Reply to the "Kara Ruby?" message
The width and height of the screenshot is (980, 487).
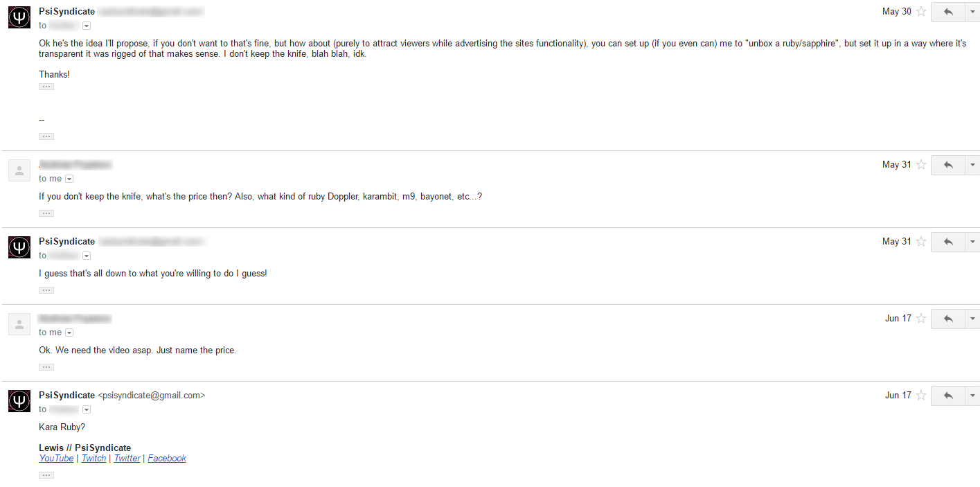pyautogui.click(x=948, y=396)
